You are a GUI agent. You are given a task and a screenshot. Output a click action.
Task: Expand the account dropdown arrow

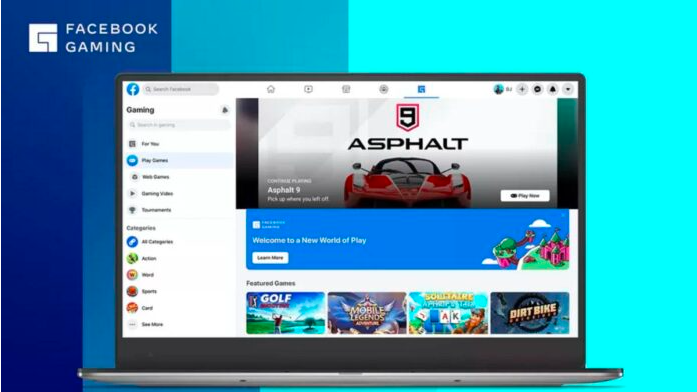(568, 89)
